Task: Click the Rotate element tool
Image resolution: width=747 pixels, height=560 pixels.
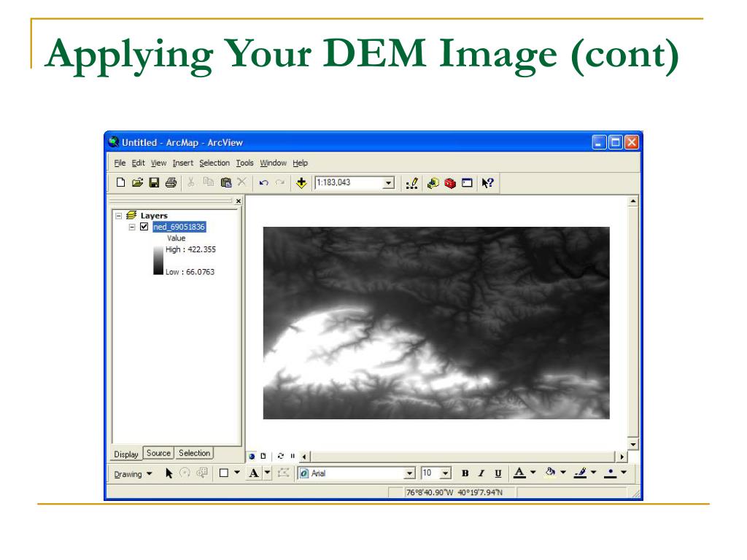Action: (185, 472)
